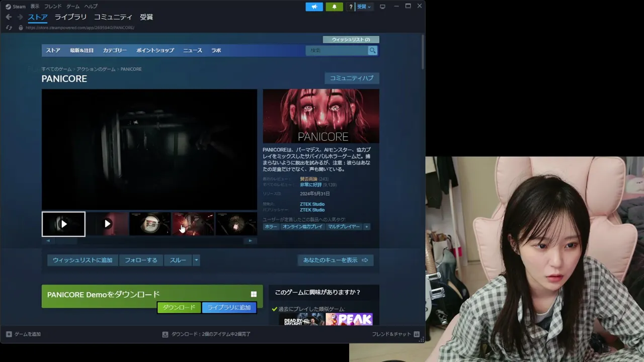Expand the 受賞 account dropdown
The width and height of the screenshot is (644, 362).
(x=364, y=7)
